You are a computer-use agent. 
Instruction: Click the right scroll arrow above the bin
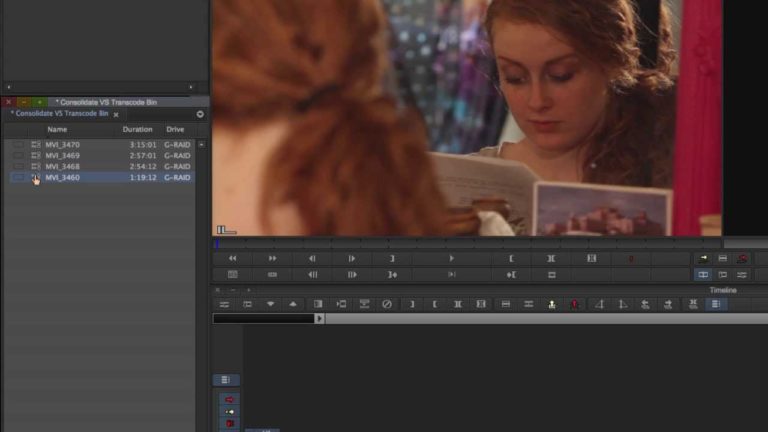[191, 87]
